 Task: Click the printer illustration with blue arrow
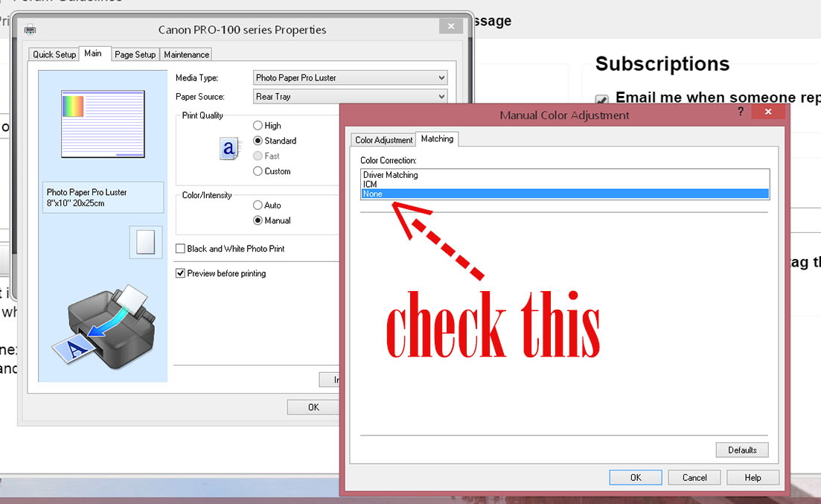(104, 324)
